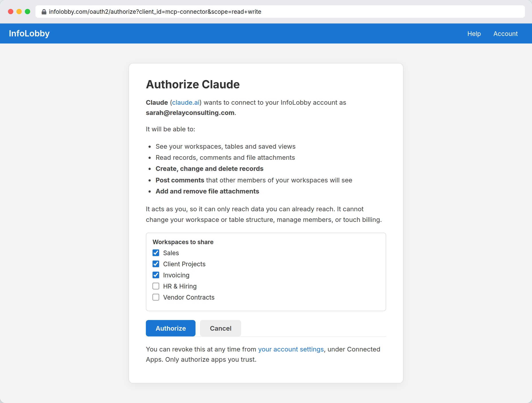Open your account settings link

pos(291,349)
